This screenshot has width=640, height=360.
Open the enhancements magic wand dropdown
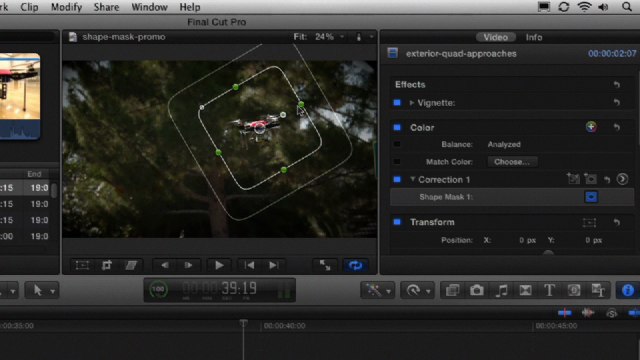378,290
